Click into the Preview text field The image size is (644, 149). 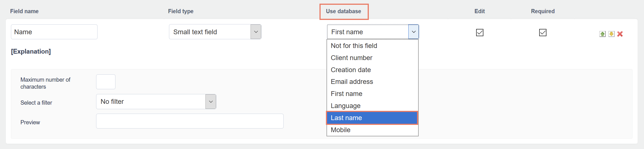[190, 121]
